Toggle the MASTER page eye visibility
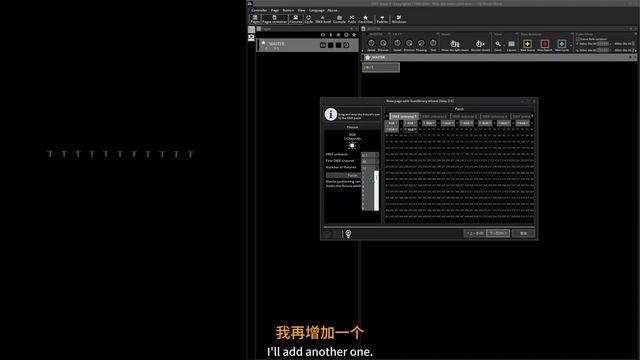The image size is (640, 360). tap(323, 45)
